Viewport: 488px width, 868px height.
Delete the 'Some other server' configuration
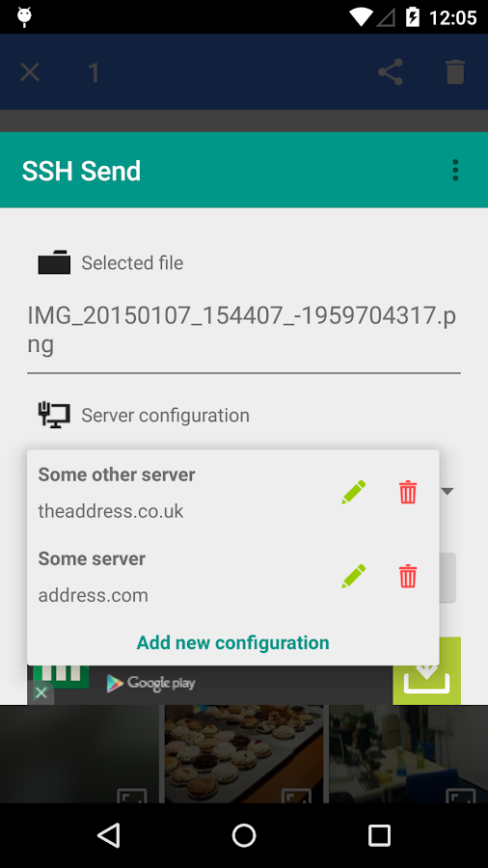point(408,492)
